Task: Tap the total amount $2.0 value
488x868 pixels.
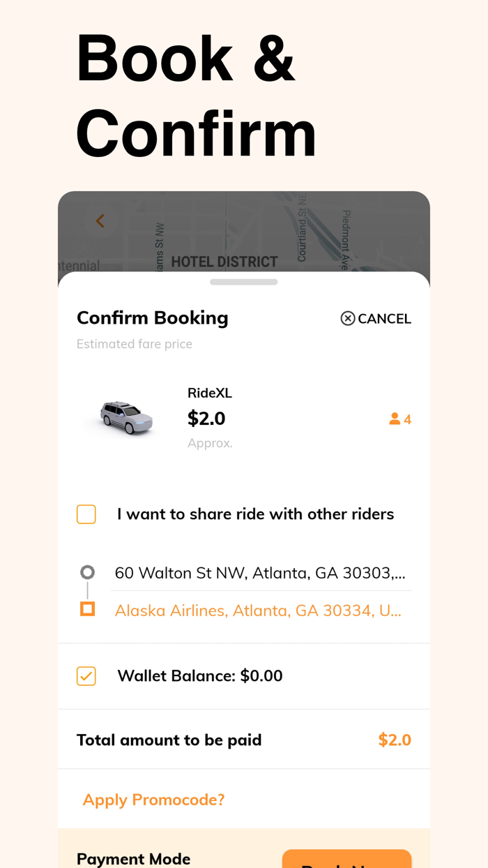Action: click(395, 740)
